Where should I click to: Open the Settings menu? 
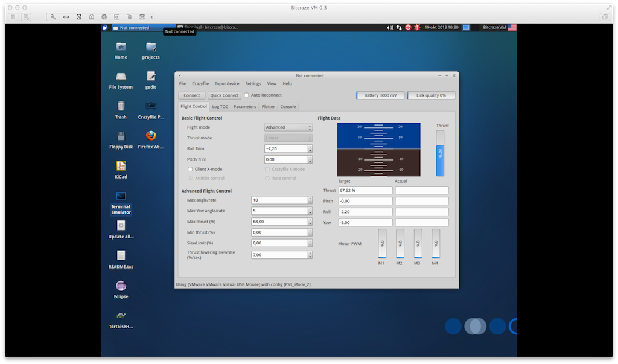[x=253, y=84]
